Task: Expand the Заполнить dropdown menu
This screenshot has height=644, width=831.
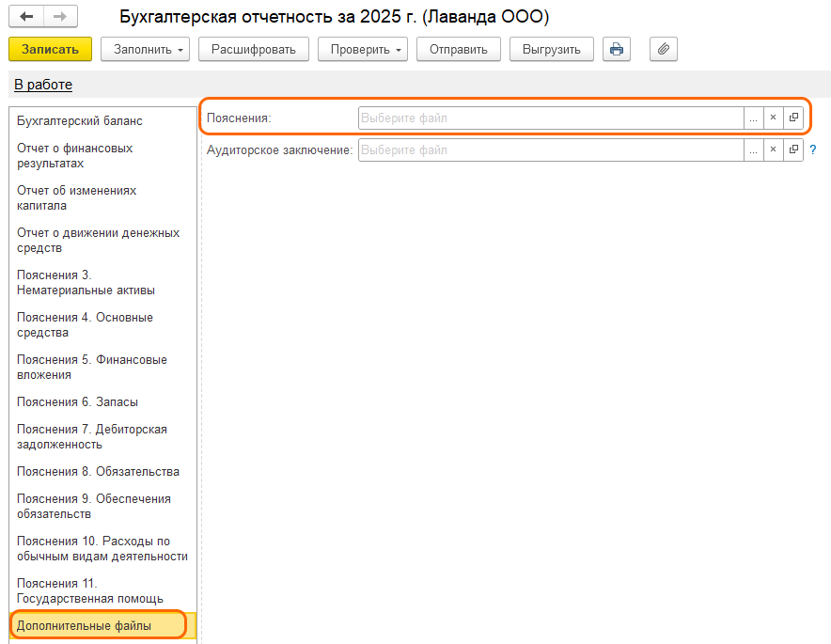Action: [145, 49]
